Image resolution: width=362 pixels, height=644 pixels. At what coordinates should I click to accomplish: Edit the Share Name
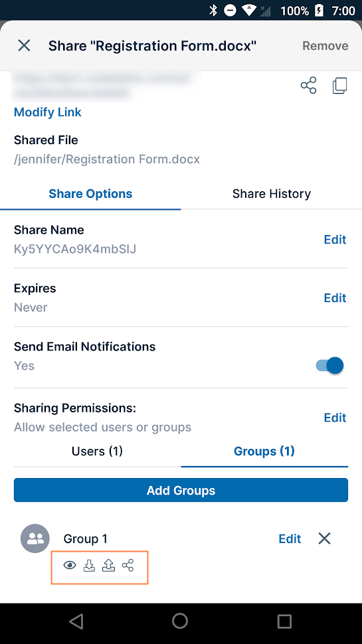tap(335, 240)
